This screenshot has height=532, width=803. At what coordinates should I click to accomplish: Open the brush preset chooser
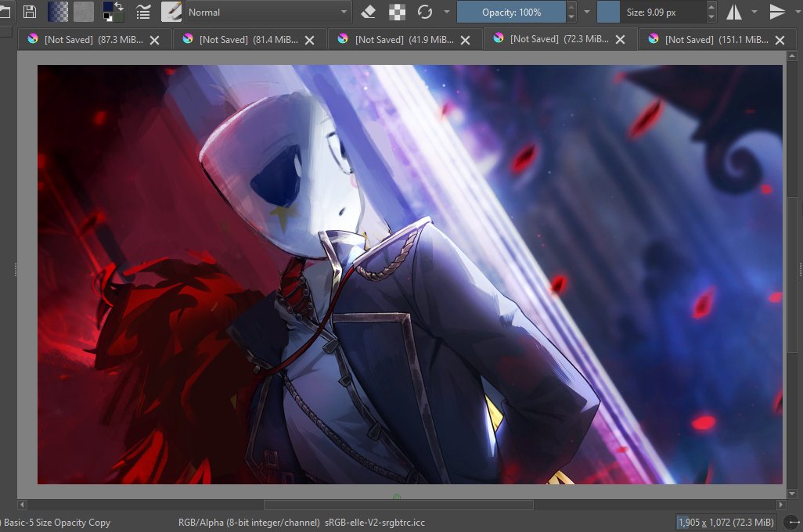coord(171,12)
